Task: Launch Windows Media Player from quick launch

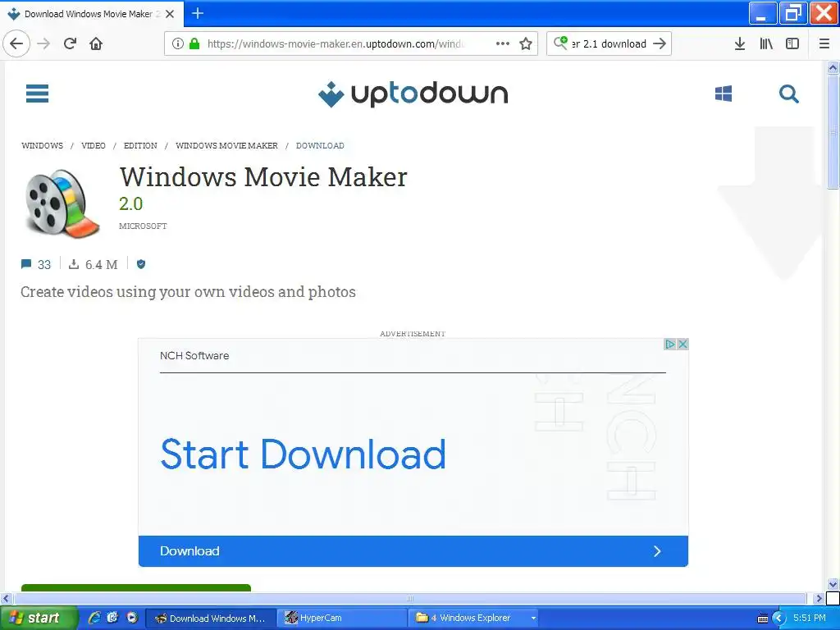Action: [132, 618]
